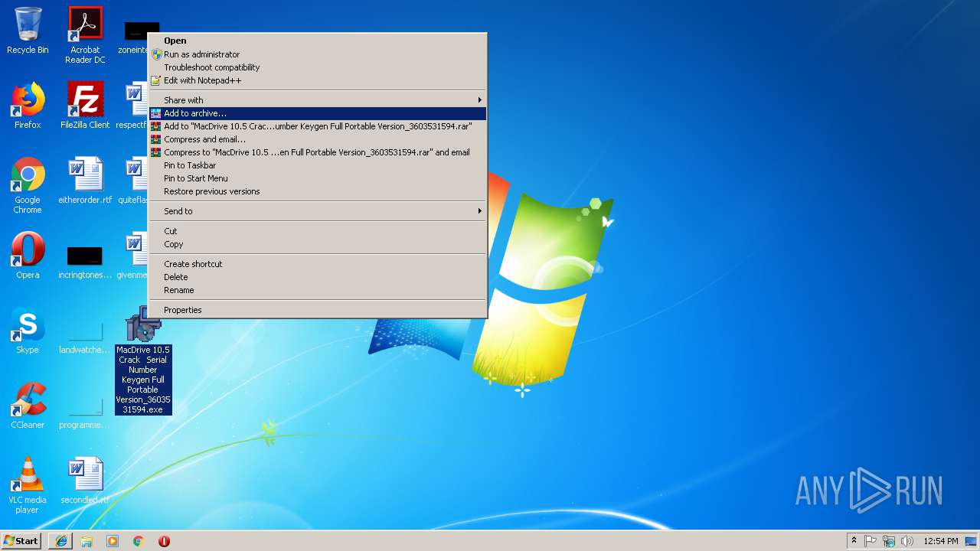Open Windows Explorer taskbar folder icon
Image resolution: width=980 pixels, height=551 pixels.
(x=87, y=541)
